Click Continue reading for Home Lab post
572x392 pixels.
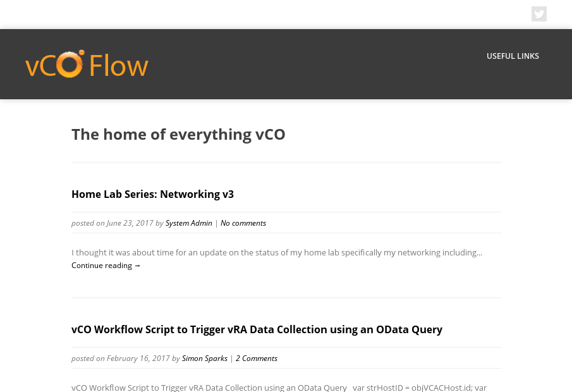pos(102,266)
